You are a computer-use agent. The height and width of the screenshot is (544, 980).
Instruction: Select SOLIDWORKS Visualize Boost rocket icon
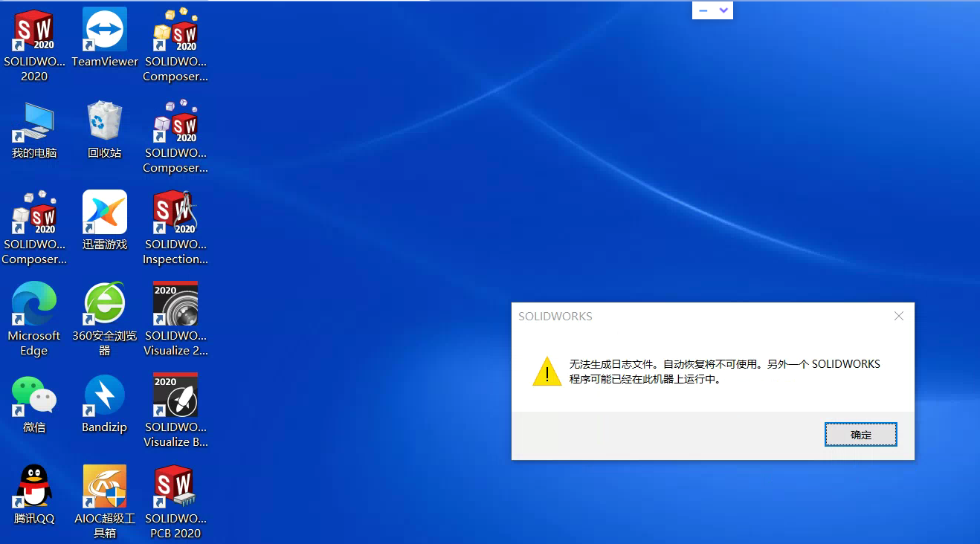pos(175,395)
